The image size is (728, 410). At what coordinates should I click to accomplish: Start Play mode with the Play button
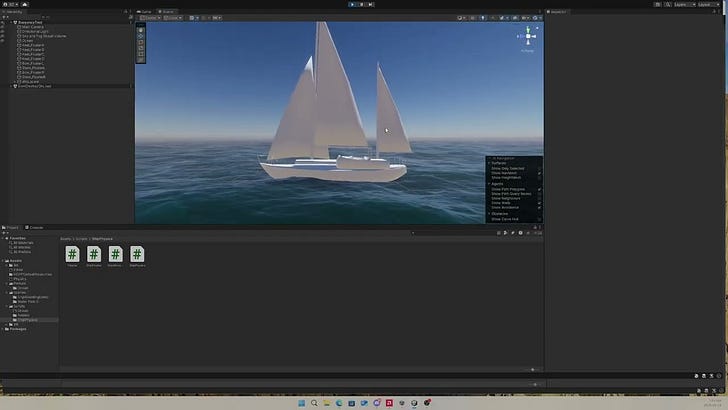[x=352, y=4]
